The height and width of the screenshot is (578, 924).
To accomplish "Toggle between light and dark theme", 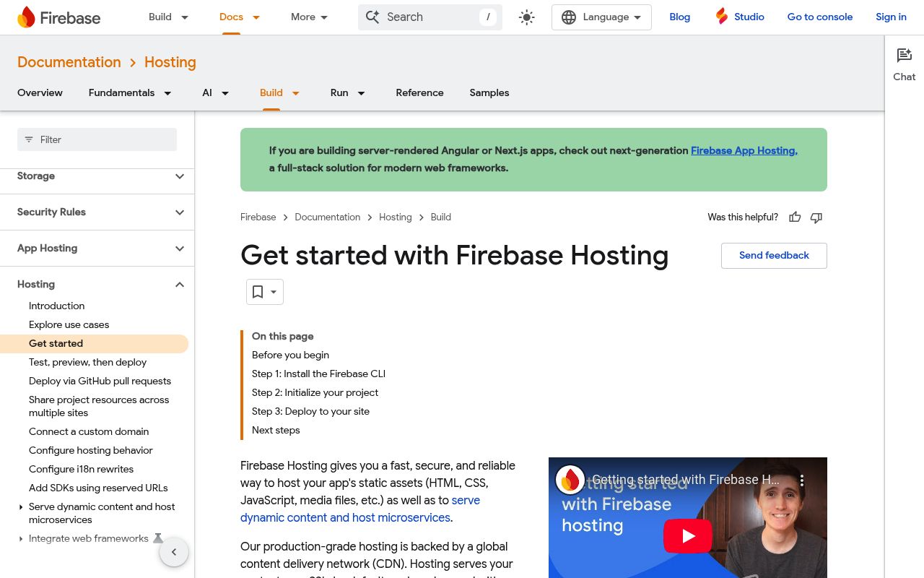I will 526,17.
